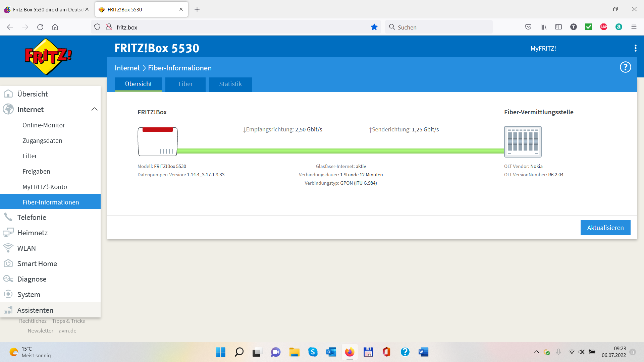Click the Verbindungstyp GPON text
Image resolution: width=644 pixels, height=362 pixels.
coord(341,183)
